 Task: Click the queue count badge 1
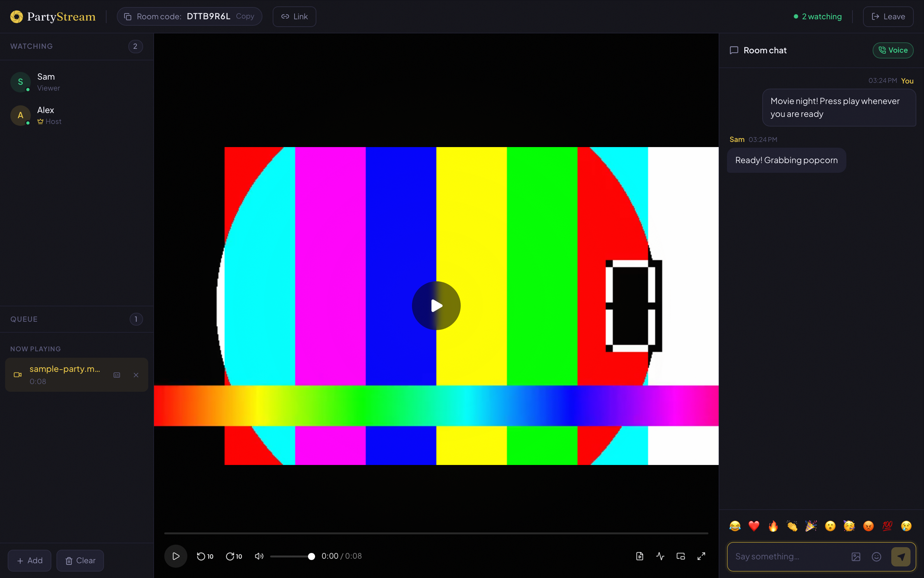(x=136, y=319)
